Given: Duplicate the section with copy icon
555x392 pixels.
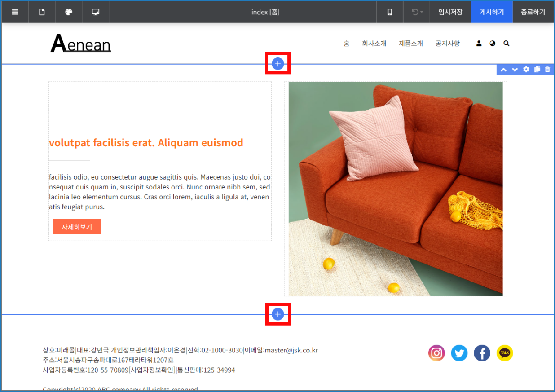Looking at the screenshot, I should coord(537,70).
